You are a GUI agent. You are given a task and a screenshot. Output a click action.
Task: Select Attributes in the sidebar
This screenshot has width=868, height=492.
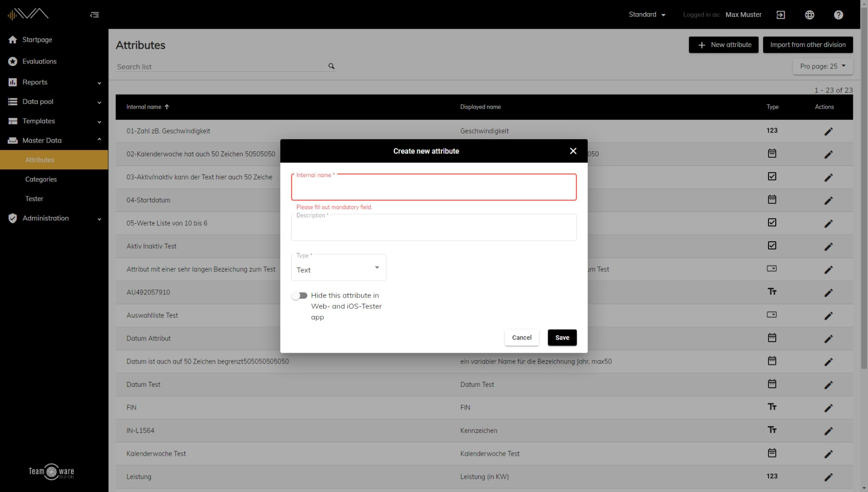click(x=54, y=160)
